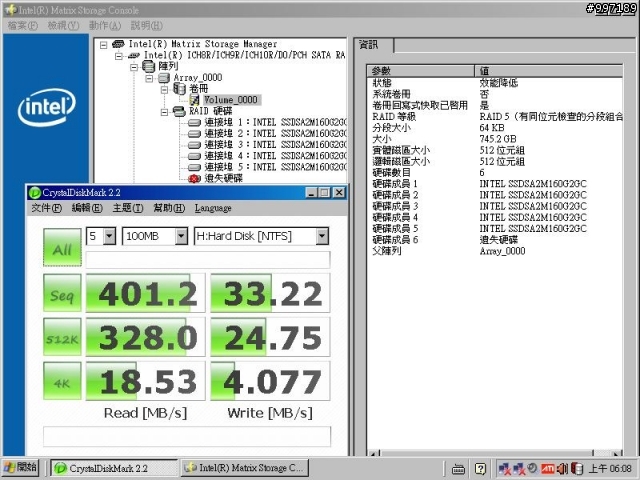Viewport: 640px width, 480px height.
Task: Click the 值 column header
Action: coord(549,71)
